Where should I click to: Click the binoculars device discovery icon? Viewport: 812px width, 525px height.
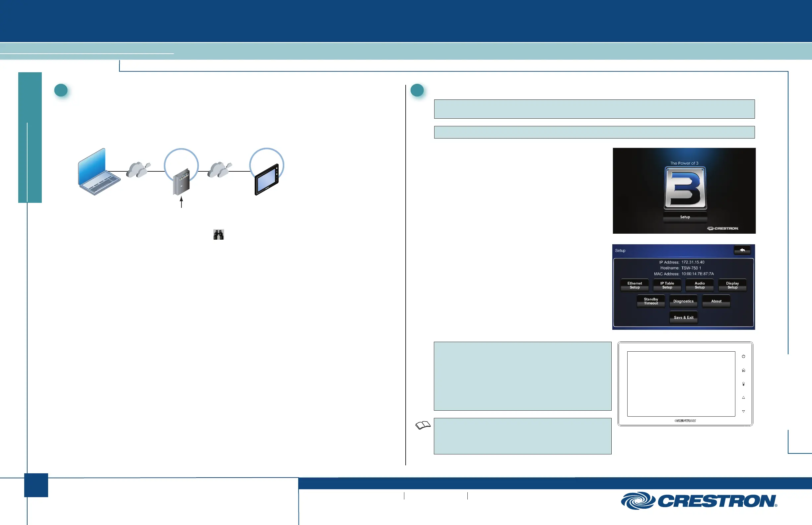pyautogui.click(x=218, y=235)
